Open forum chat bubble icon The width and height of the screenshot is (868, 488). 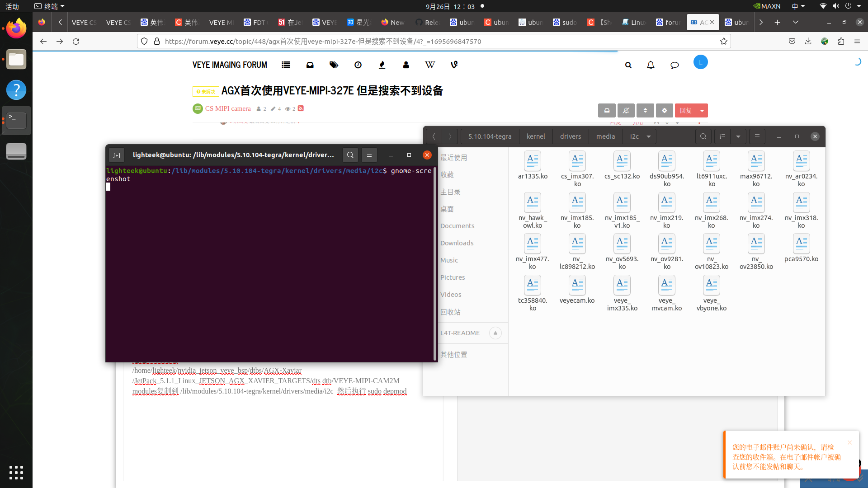(x=675, y=65)
